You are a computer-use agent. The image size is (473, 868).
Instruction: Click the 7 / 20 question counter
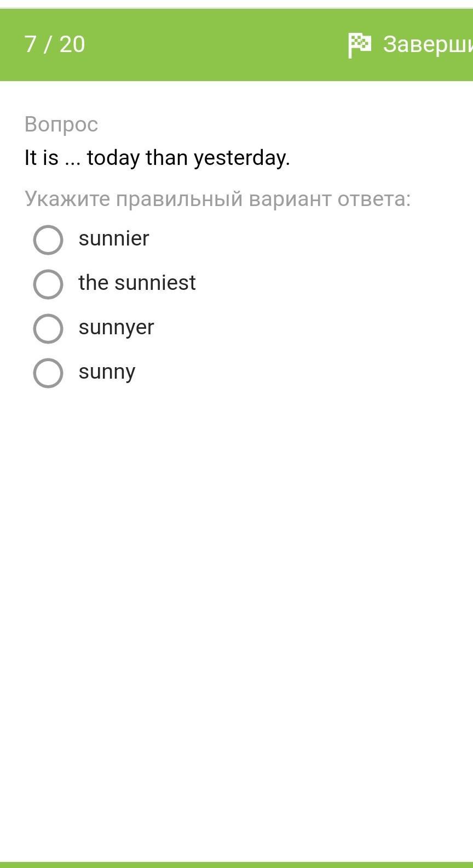point(55,44)
